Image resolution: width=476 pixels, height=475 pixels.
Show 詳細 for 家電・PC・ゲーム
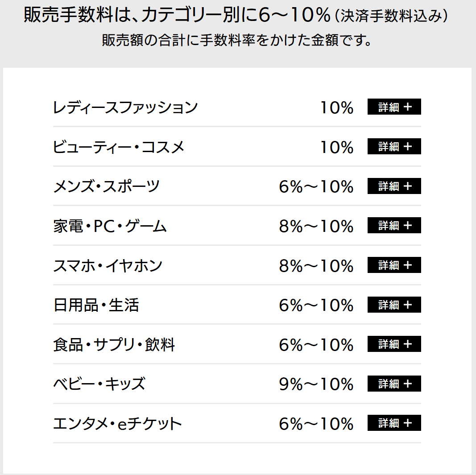point(394,226)
